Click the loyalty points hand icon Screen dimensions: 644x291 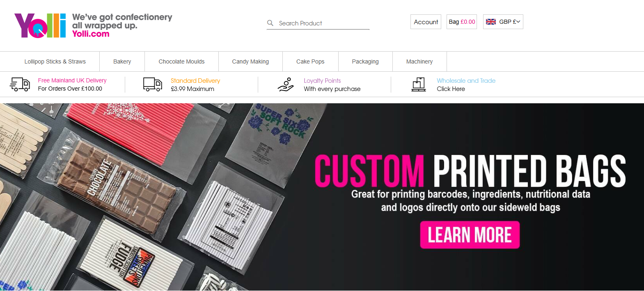286,84
